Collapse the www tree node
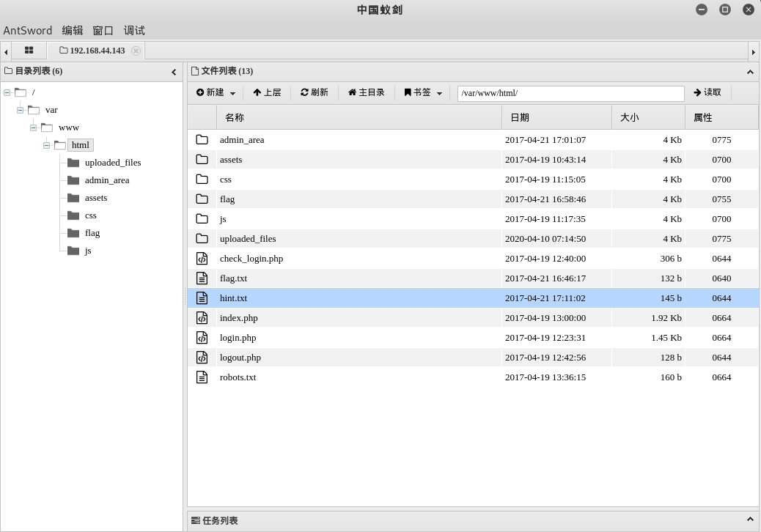This screenshot has height=532, width=761. tap(34, 128)
